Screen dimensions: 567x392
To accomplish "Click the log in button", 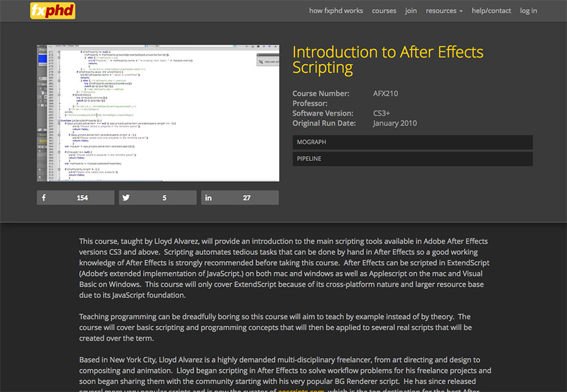I will pos(528,10).
